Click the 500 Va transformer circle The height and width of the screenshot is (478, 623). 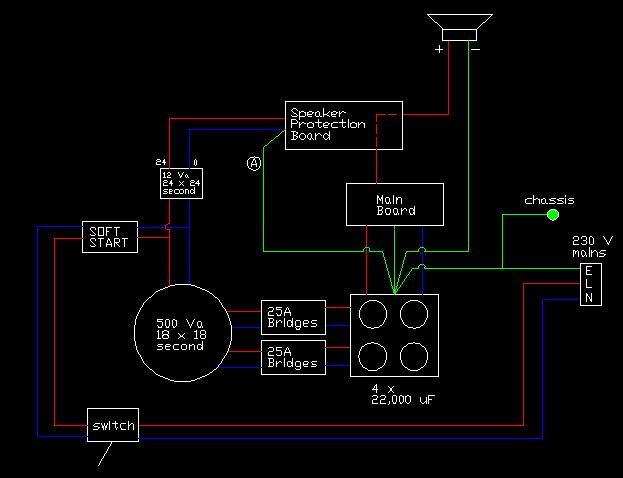coord(183,333)
